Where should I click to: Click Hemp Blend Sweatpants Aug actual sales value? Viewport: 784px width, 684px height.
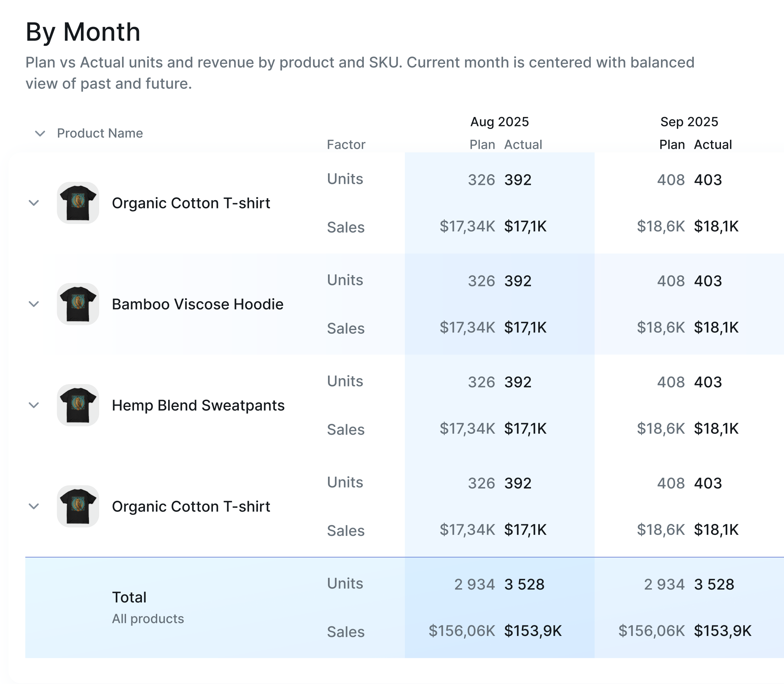(x=525, y=428)
